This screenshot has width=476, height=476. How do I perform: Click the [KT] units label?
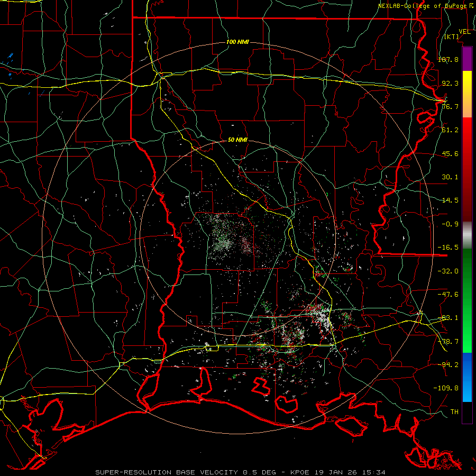[x=452, y=37]
